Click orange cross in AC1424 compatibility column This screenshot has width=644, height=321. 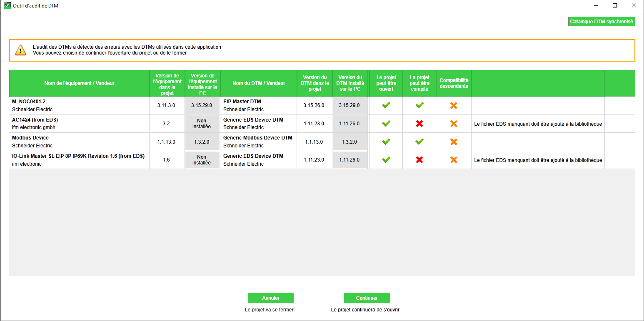coord(454,124)
